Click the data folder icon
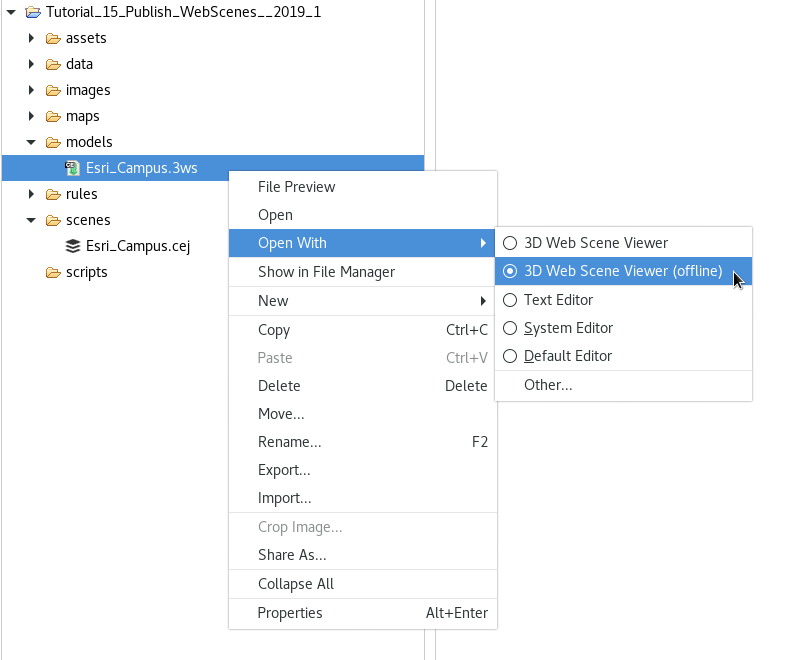795x660 pixels. 53,64
